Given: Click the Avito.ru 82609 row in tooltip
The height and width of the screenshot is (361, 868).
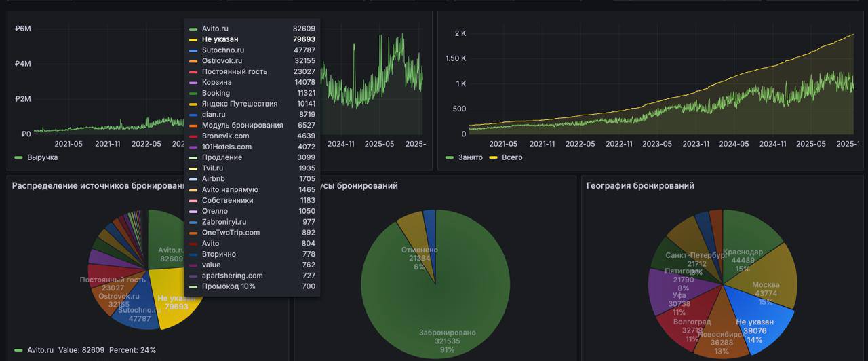Looking at the screenshot, I should coord(252,28).
